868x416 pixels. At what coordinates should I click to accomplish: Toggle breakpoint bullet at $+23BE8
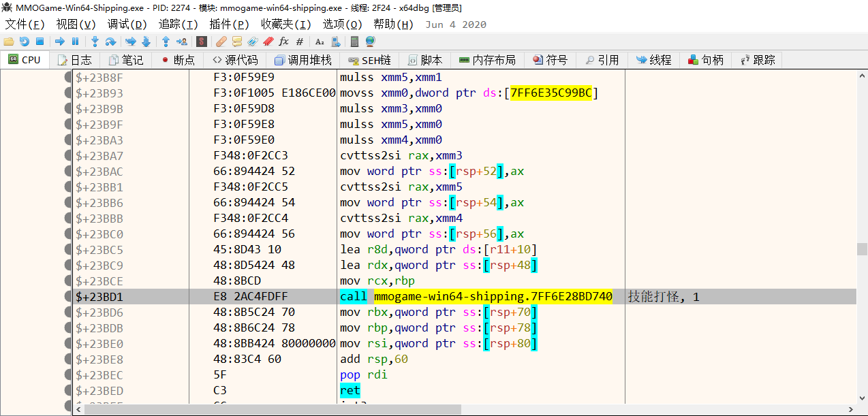(68, 359)
